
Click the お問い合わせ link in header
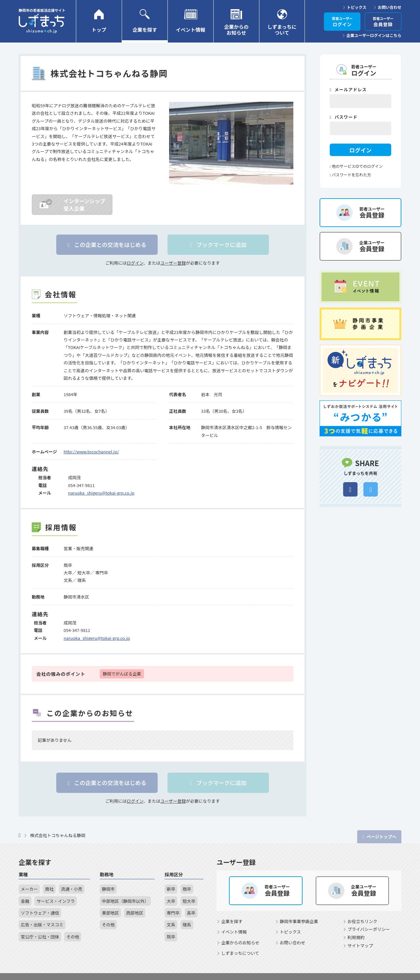click(x=387, y=7)
